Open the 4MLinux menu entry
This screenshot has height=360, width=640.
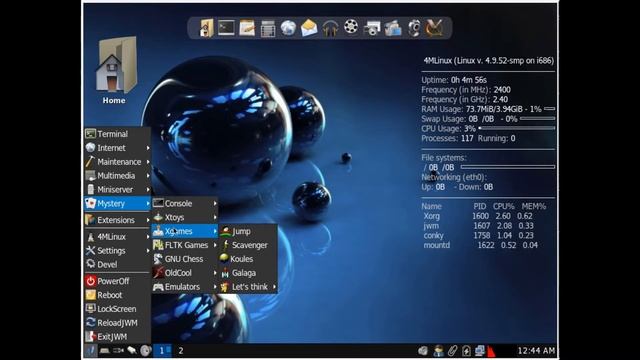coord(118,237)
